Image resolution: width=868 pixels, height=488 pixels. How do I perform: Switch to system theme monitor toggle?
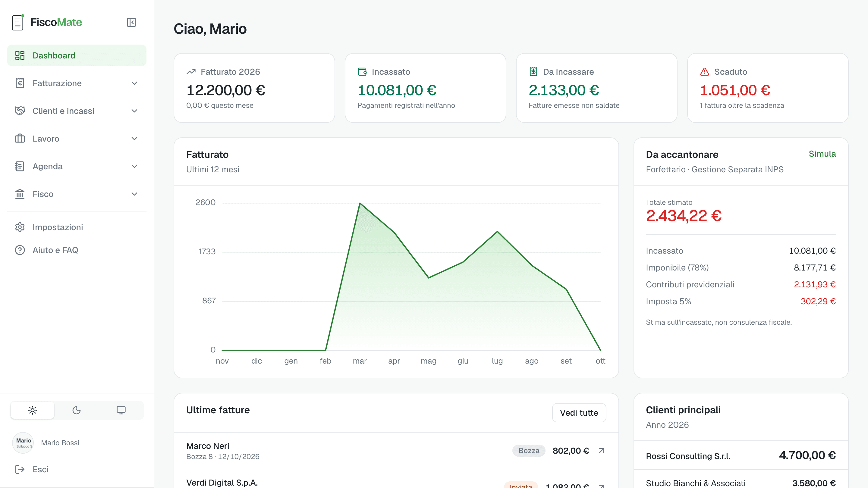(121, 410)
